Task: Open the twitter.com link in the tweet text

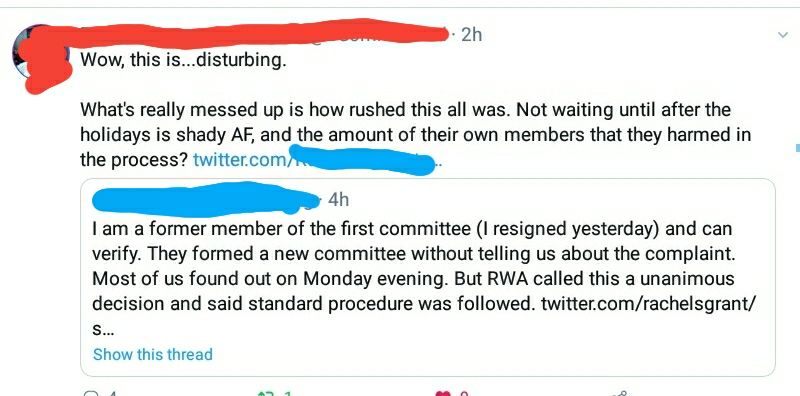Action: [x=314, y=160]
